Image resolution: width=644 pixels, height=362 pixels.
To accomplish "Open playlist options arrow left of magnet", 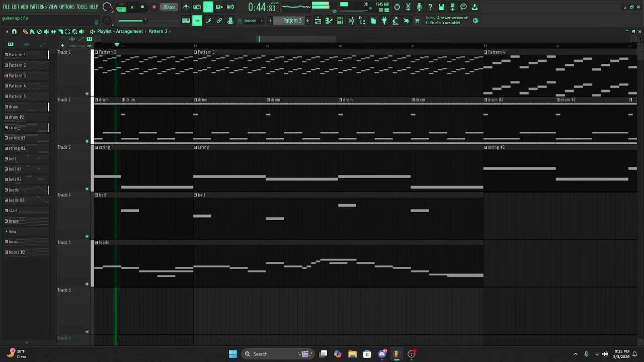I will point(7,32).
